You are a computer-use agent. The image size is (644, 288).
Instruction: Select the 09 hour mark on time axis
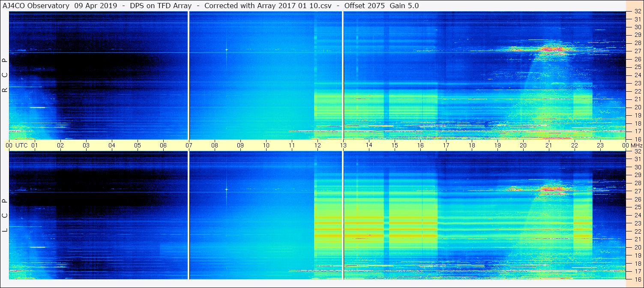pos(240,145)
